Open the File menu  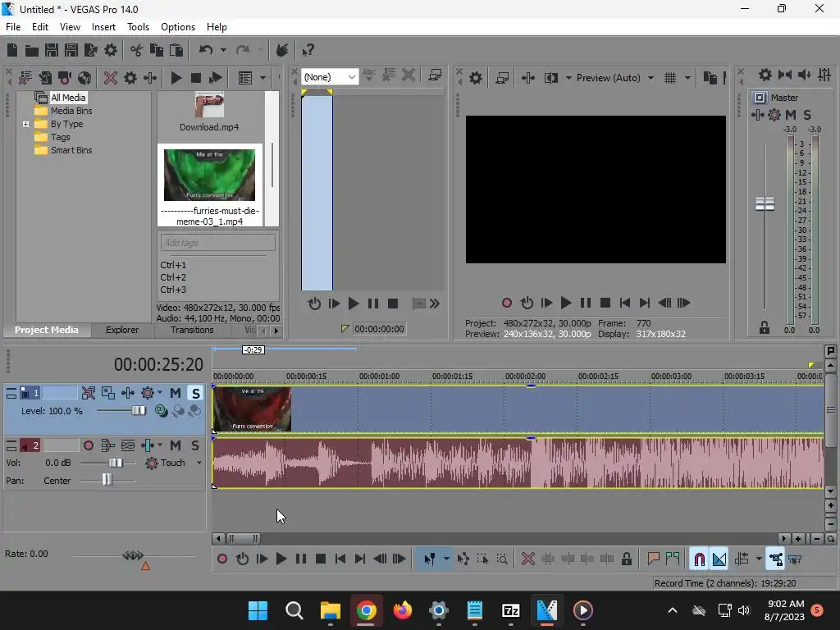(13, 27)
